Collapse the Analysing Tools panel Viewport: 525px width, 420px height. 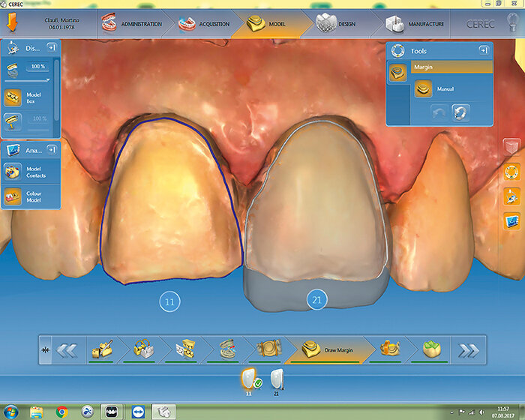pos(52,150)
